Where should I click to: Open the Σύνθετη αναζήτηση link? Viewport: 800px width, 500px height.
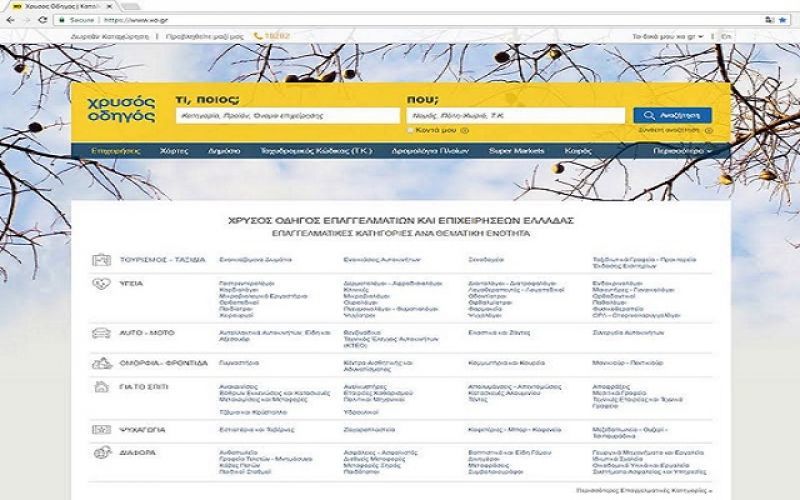(668, 131)
